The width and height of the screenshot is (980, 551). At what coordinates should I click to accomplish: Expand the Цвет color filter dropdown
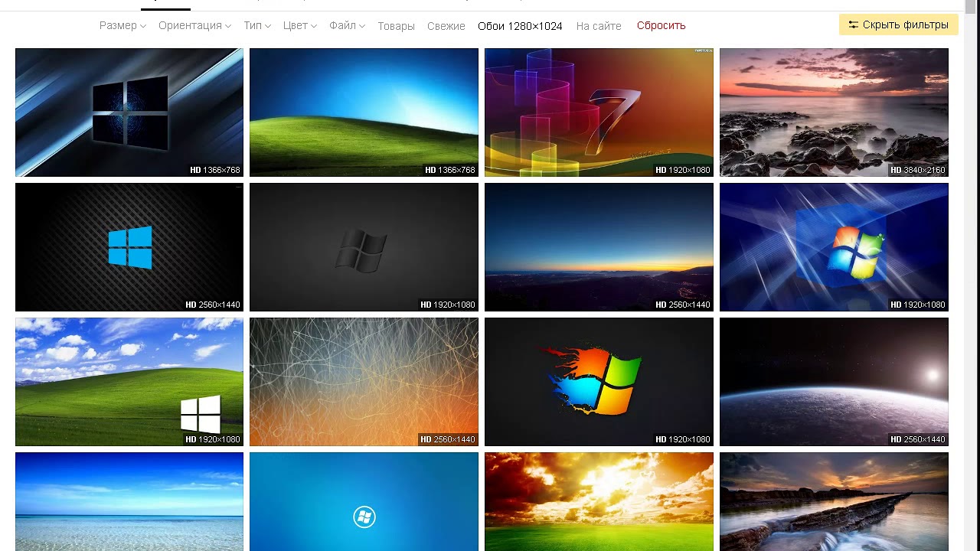pyautogui.click(x=299, y=25)
